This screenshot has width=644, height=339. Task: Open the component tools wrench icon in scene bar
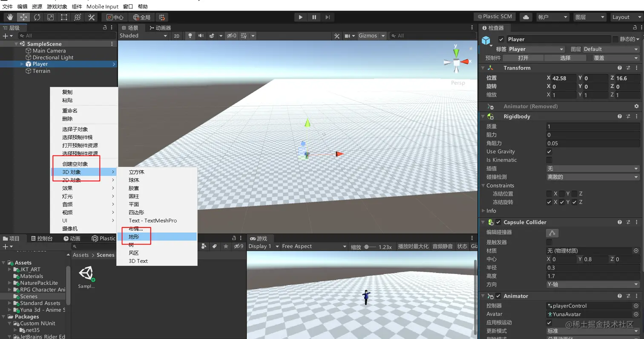337,36
